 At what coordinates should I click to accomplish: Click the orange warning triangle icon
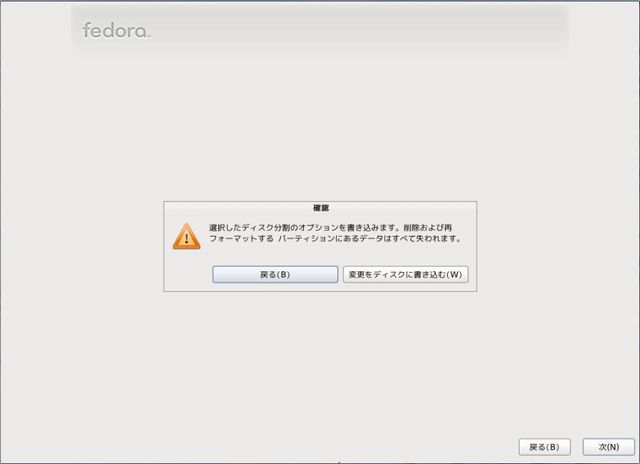point(187,236)
